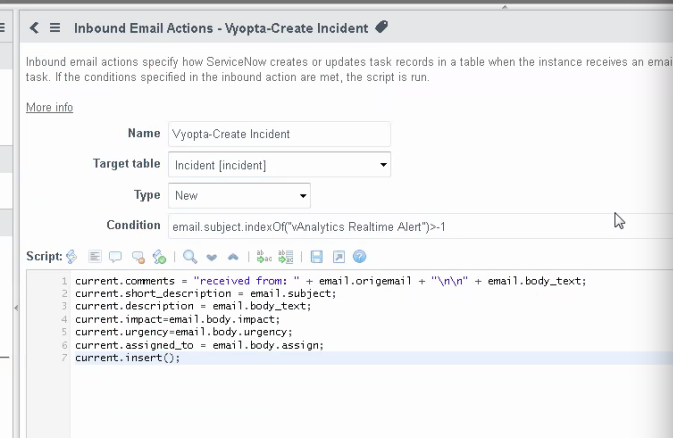Click script line setting current.urgency
This screenshot has width=673, height=438.
pos(184,332)
